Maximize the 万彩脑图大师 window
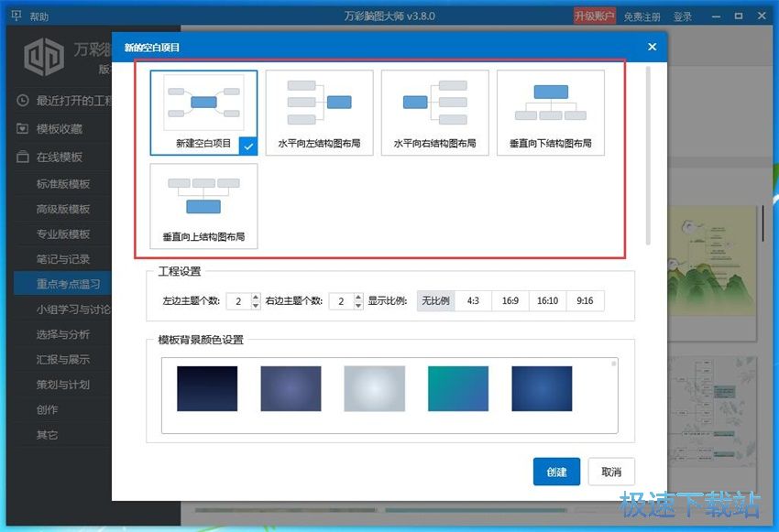The height and width of the screenshot is (532, 779). [x=739, y=16]
